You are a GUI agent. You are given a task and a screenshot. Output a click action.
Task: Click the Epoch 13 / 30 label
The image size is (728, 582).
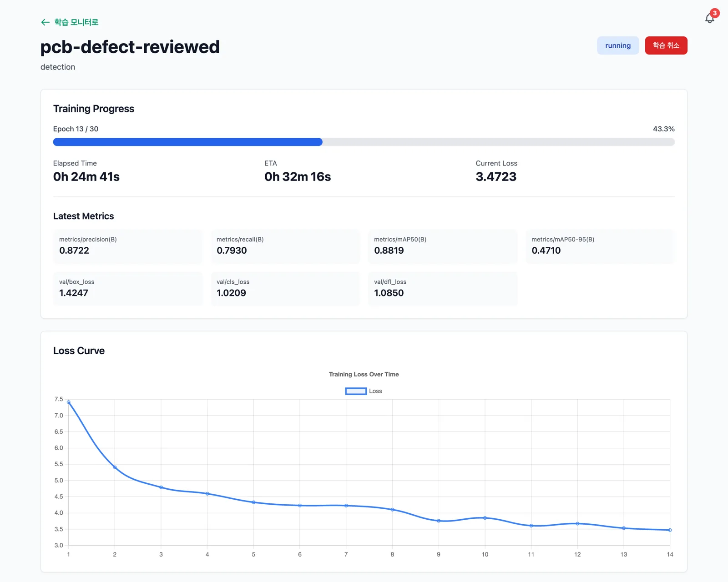[x=76, y=129]
